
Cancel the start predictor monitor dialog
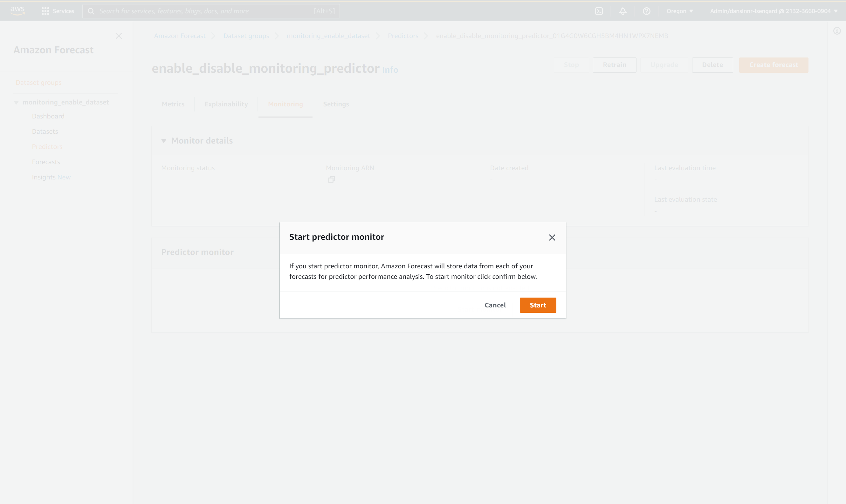pyautogui.click(x=495, y=305)
